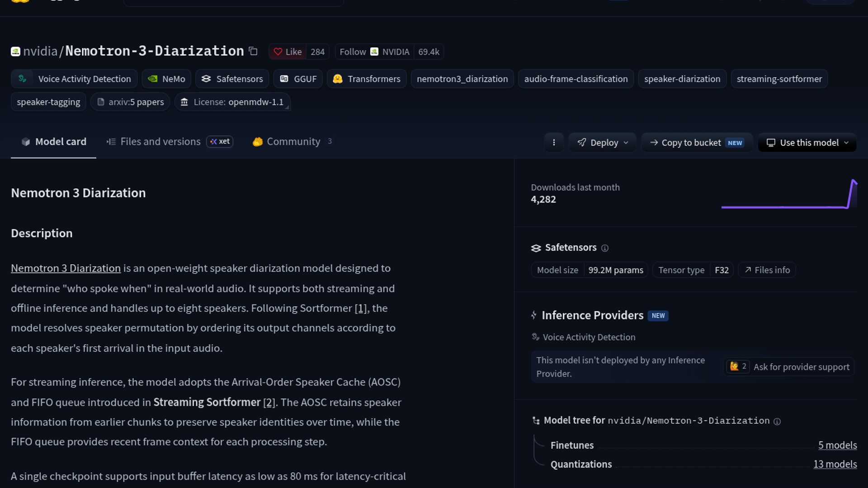Screen dimensions: 868x488
Task: Click the NEW badge on Copy to bucket
Action: (735, 143)
